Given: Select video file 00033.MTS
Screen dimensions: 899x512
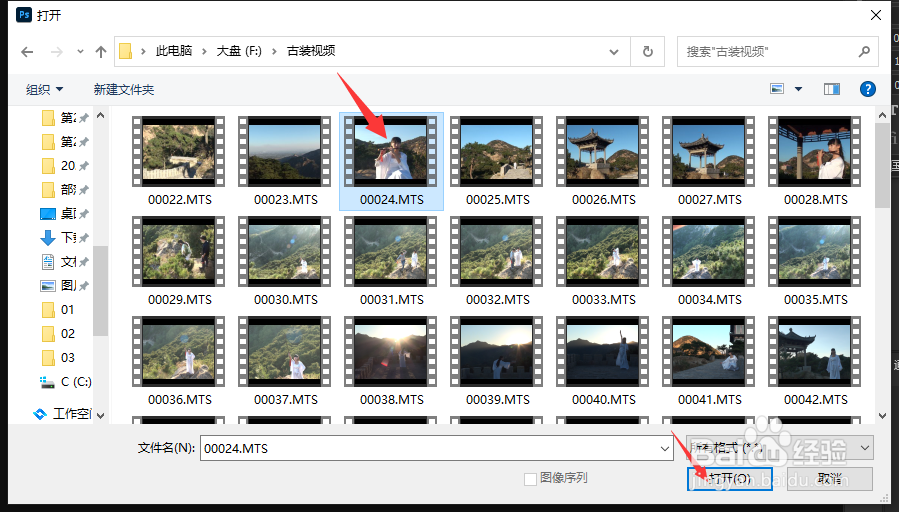Looking at the screenshot, I should pyautogui.click(x=604, y=261).
